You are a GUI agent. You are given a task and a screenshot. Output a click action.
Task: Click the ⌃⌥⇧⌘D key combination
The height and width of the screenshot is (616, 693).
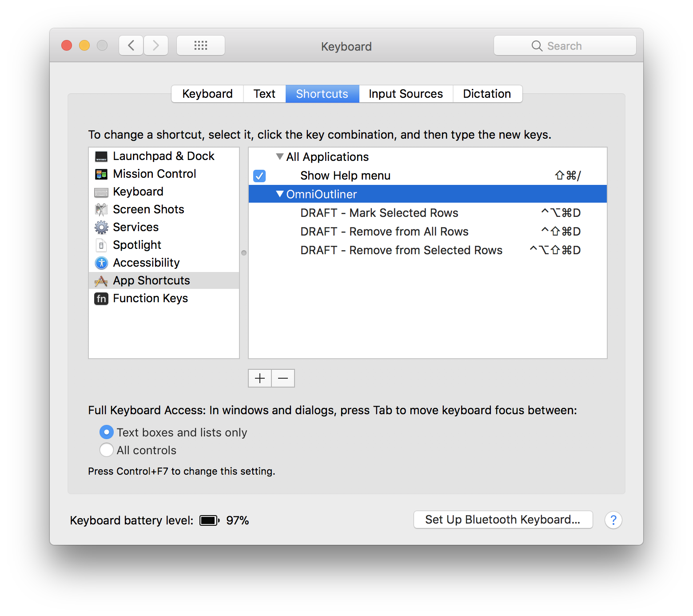555,250
